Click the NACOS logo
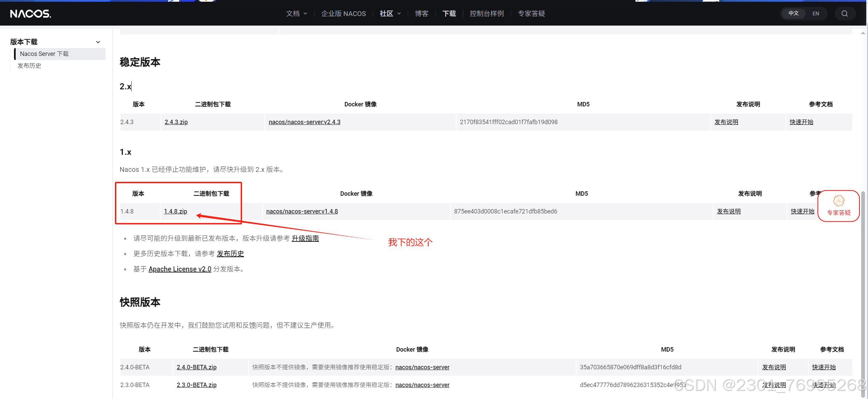This screenshot has height=399, width=868. coord(31,14)
